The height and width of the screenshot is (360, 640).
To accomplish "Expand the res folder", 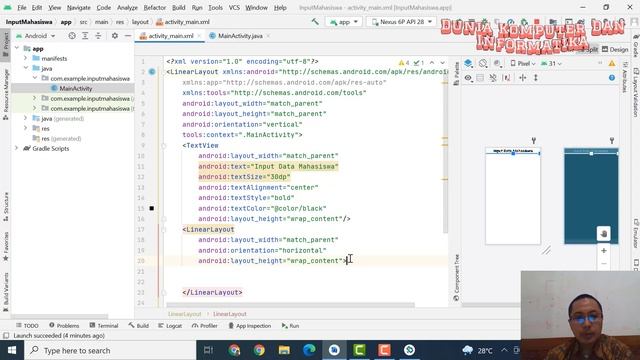I will point(26,128).
